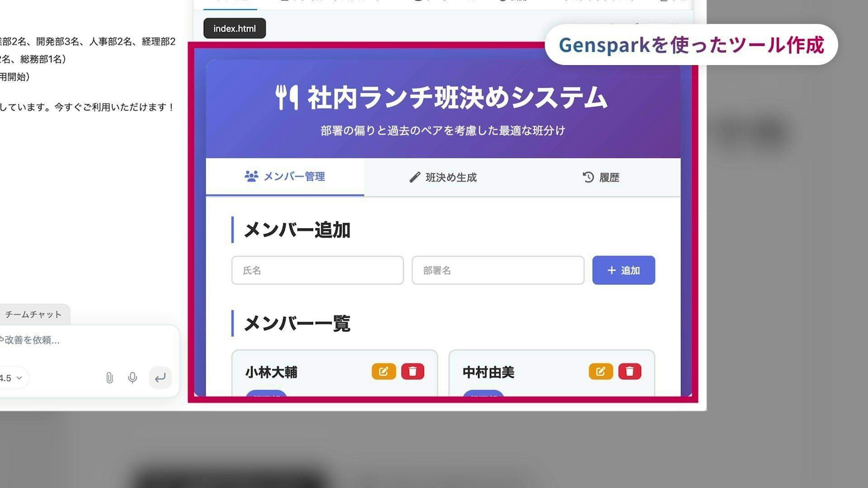868x488 pixels.
Task: Click the paperclip attachment icon
Action: [x=109, y=378]
